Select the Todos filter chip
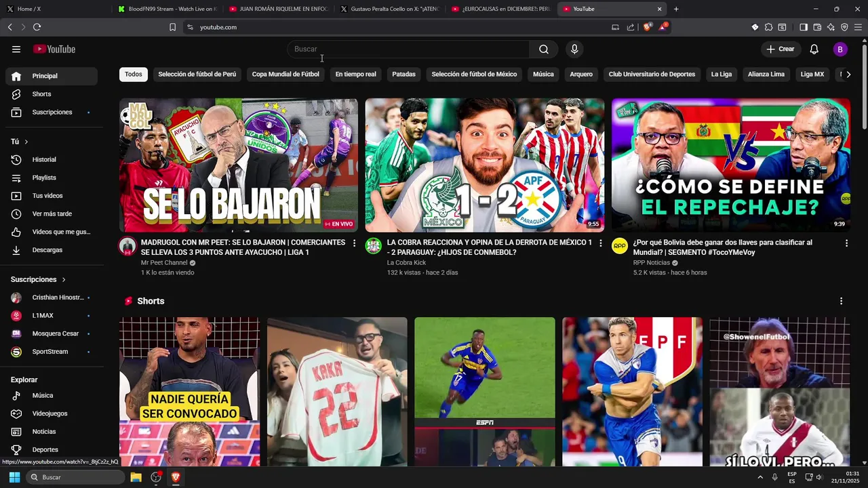 pyautogui.click(x=134, y=75)
